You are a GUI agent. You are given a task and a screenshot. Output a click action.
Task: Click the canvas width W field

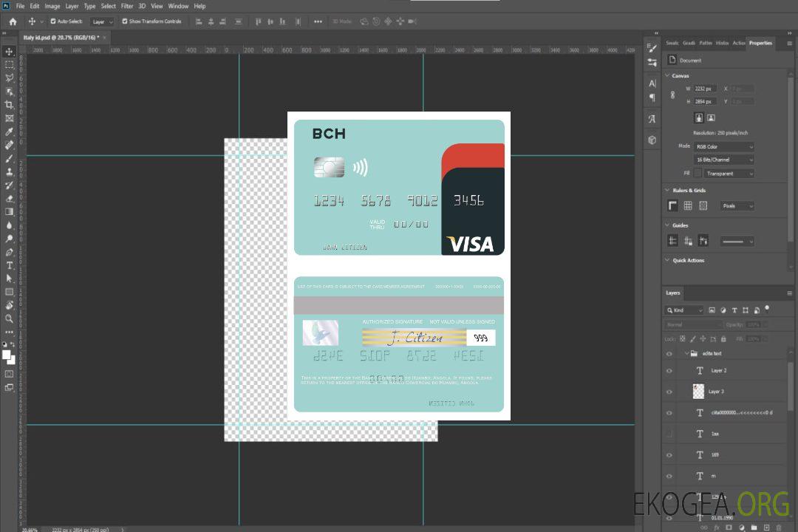click(706, 89)
